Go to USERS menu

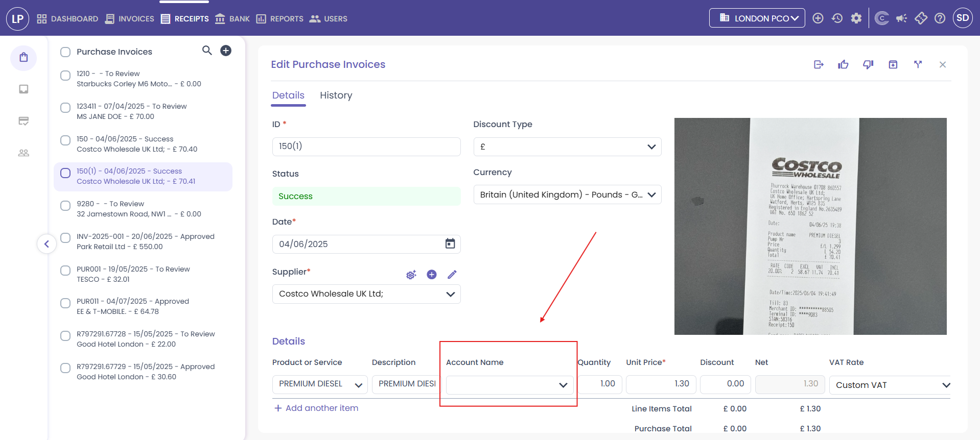tap(329, 19)
